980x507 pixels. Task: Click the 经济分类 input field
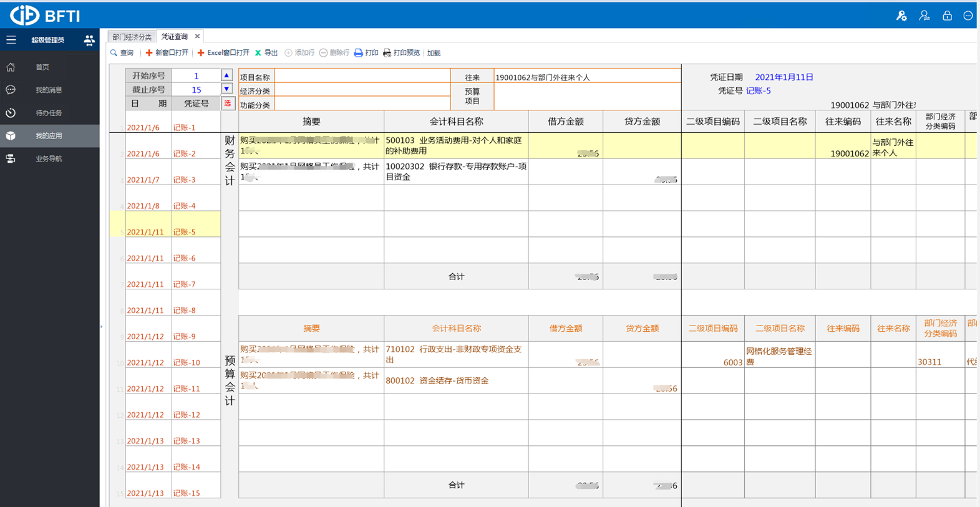coord(362,90)
